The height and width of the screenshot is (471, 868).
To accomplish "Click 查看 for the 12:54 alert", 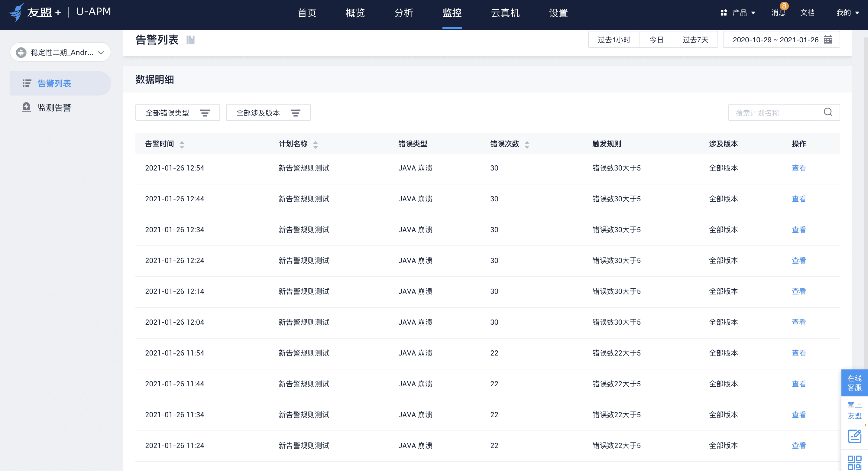I will pos(798,168).
